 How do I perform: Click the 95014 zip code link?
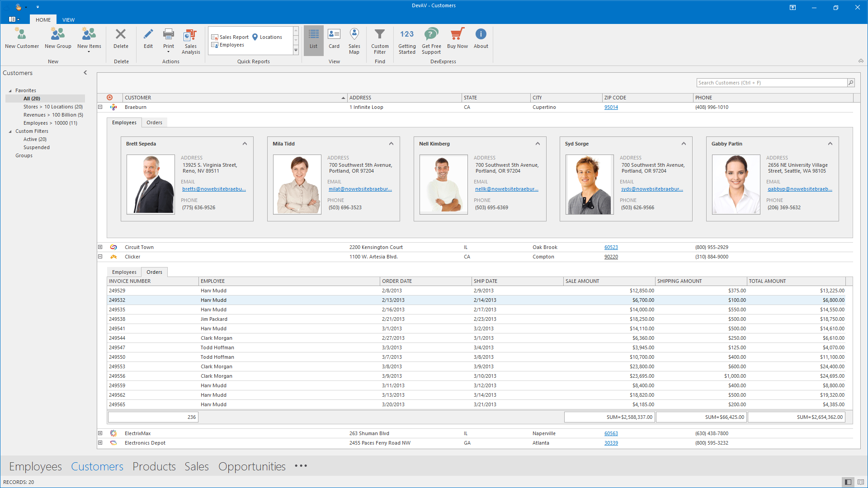(x=611, y=107)
